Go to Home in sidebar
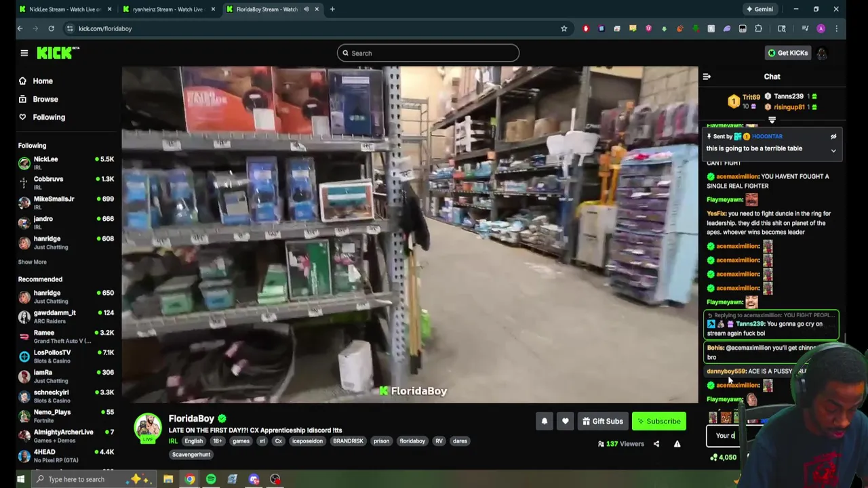 (42, 81)
